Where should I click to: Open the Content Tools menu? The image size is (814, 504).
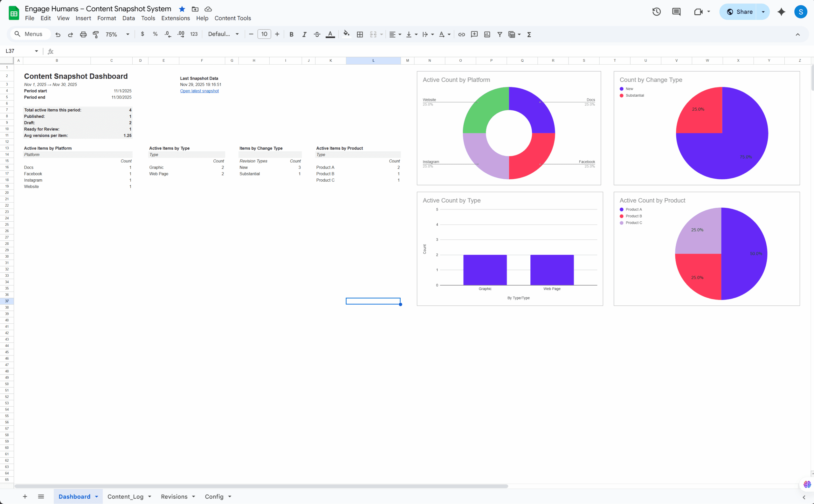click(232, 18)
